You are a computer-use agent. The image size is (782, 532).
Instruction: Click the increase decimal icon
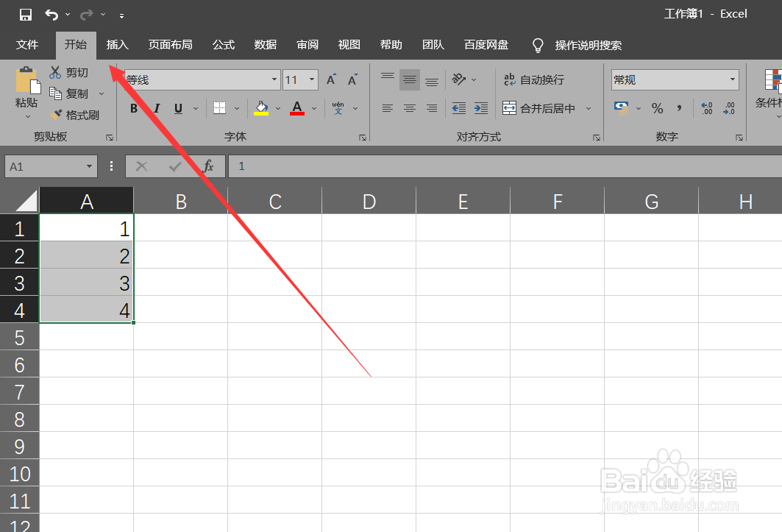pos(707,108)
